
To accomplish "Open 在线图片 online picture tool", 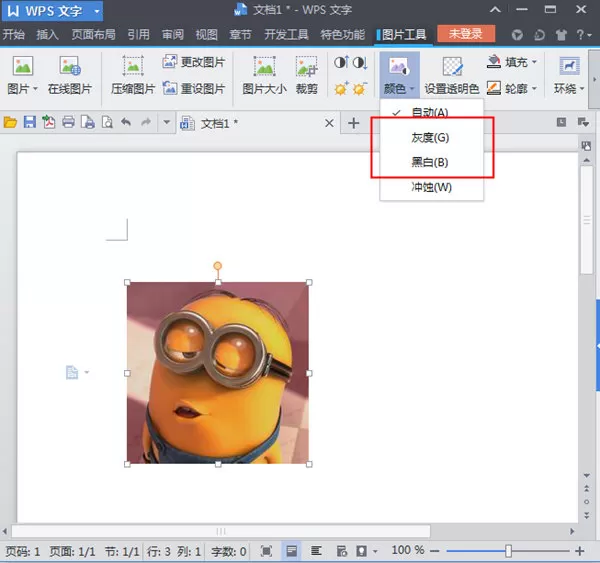I will pos(70,76).
